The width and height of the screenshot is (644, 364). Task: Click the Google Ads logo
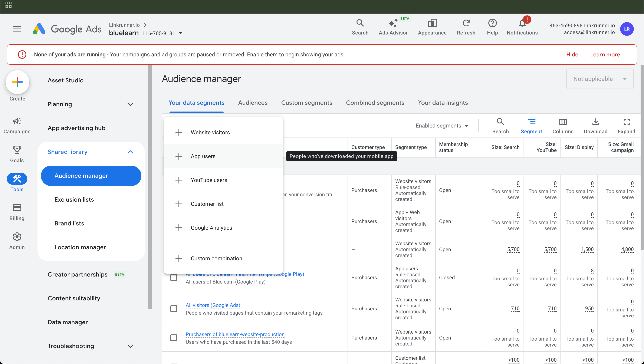[67, 29]
